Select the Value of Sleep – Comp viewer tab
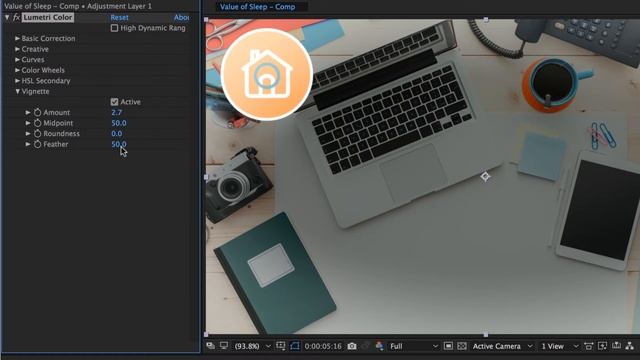Viewport: 640px width, 360px height. coord(258,7)
